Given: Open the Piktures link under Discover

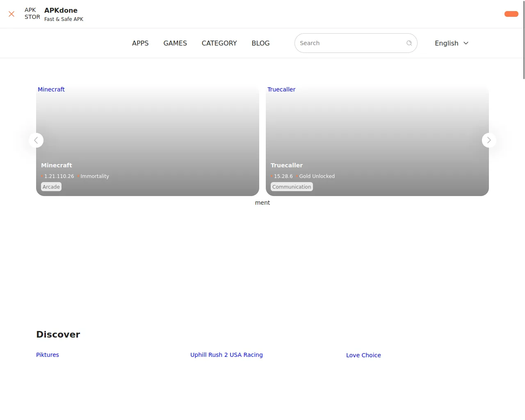Looking at the screenshot, I should click(x=48, y=355).
